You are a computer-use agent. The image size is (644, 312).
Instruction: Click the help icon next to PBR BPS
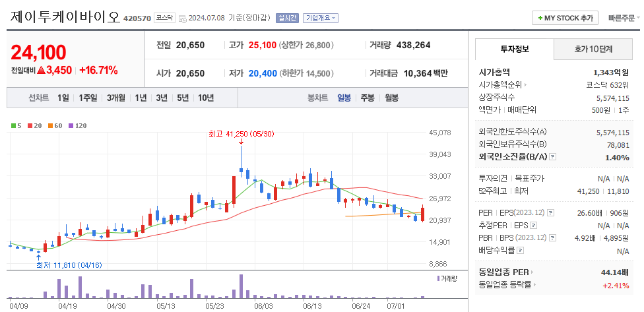[x=552, y=237]
